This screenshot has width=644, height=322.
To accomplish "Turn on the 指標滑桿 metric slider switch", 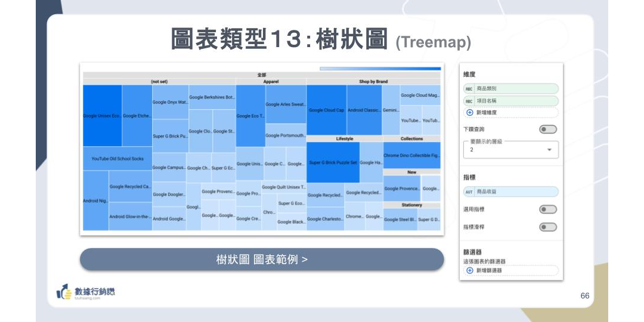I will point(548,227).
